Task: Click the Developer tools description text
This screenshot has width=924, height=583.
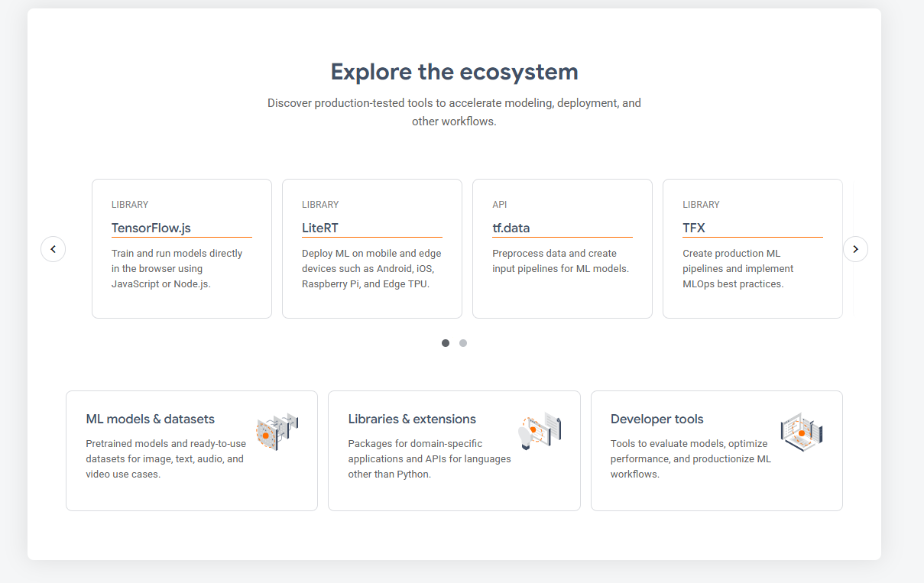Action: pyautogui.click(x=690, y=458)
